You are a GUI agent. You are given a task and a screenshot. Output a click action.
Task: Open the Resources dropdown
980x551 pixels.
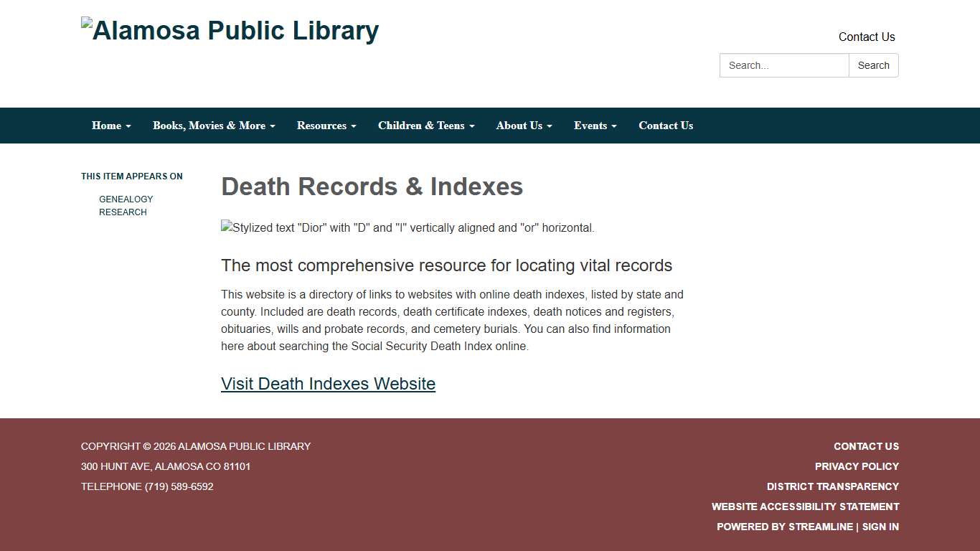(326, 126)
